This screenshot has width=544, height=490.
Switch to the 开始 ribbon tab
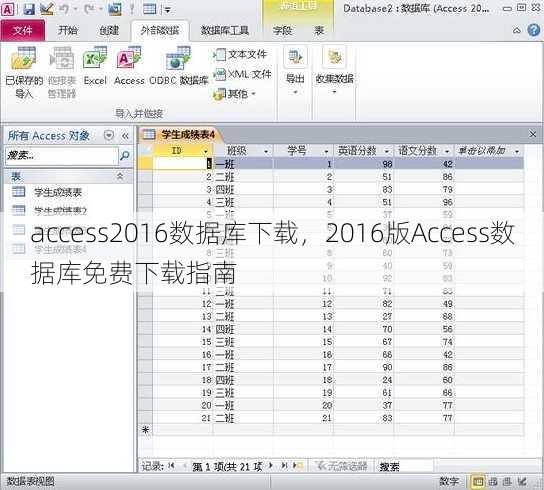pos(68,31)
